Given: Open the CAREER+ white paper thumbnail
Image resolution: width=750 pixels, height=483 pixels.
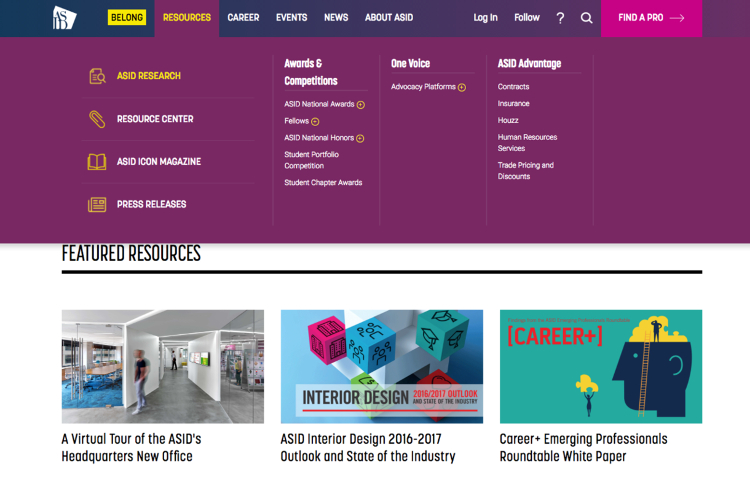Looking at the screenshot, I should (601, 366).
